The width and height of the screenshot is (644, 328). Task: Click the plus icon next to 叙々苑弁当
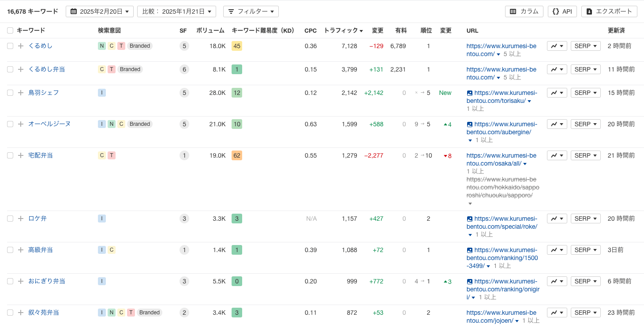21,313
